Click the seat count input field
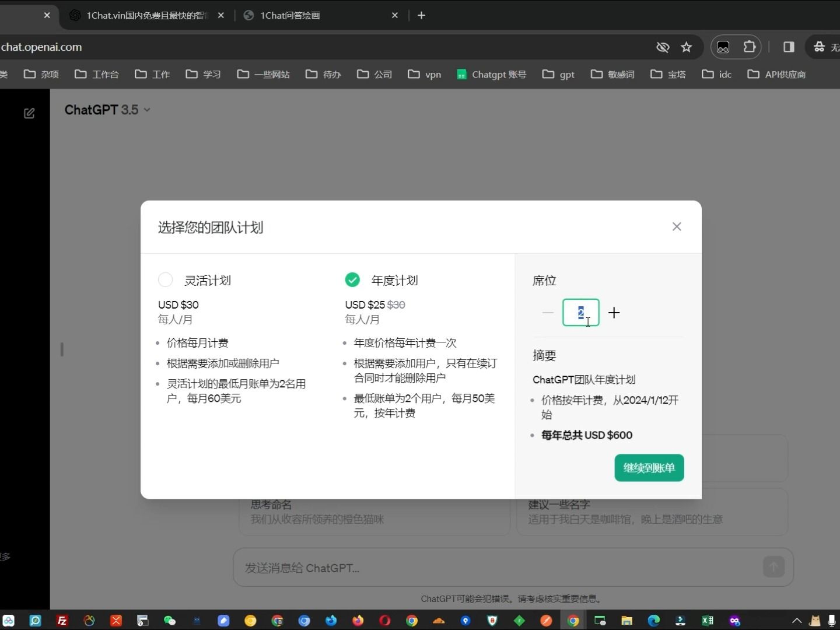 coord(581,313)
